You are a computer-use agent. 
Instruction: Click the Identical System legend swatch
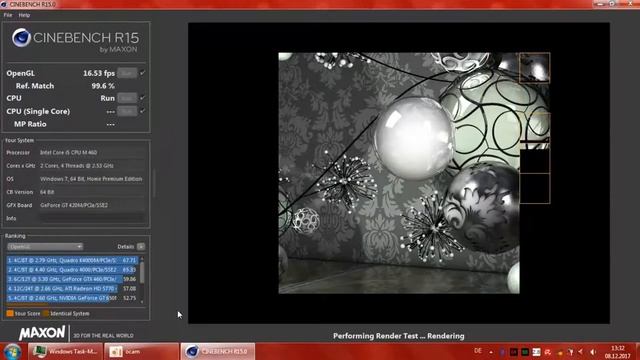pyautogui.click(x=46, y=313)
